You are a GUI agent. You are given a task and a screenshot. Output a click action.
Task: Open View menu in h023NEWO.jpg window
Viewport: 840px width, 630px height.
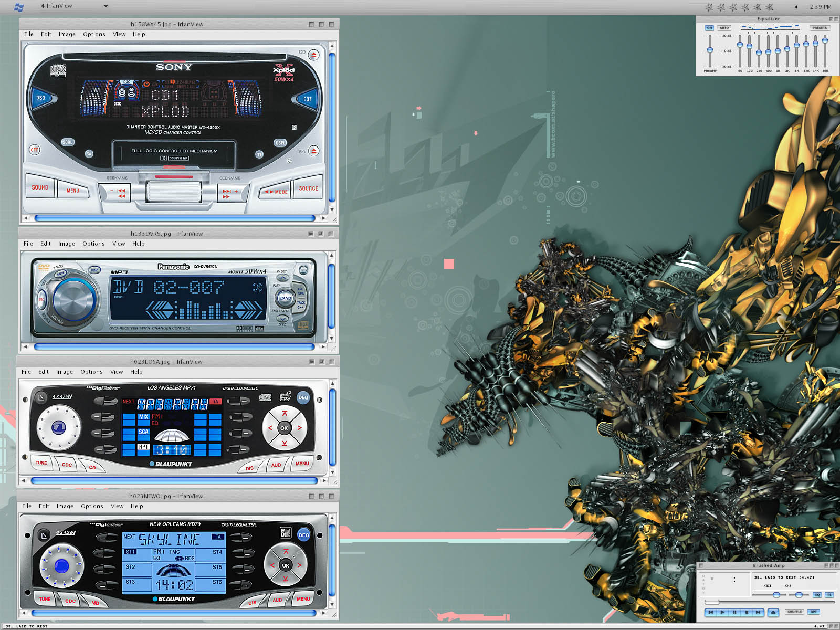click(117, 506)
